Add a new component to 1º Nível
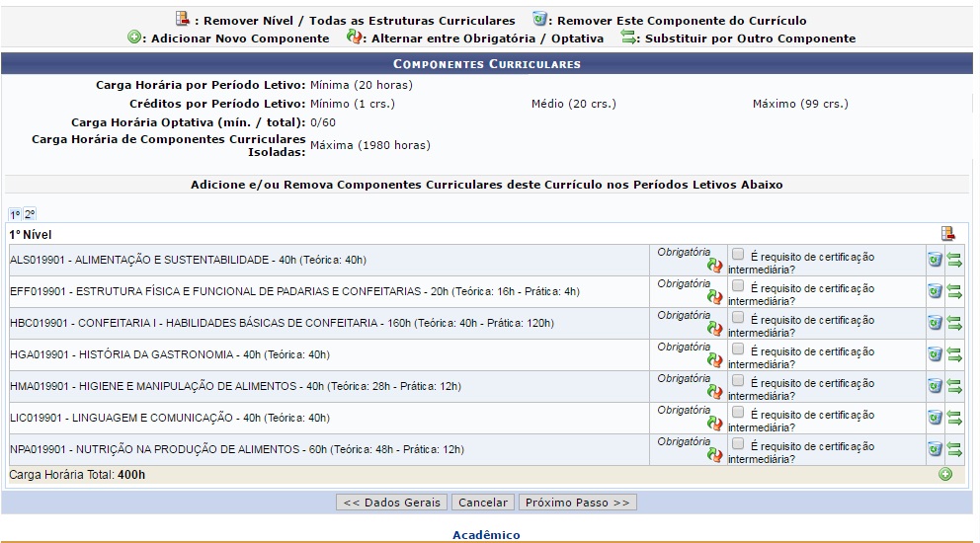 pyautogui.click(x=945, y=475)
